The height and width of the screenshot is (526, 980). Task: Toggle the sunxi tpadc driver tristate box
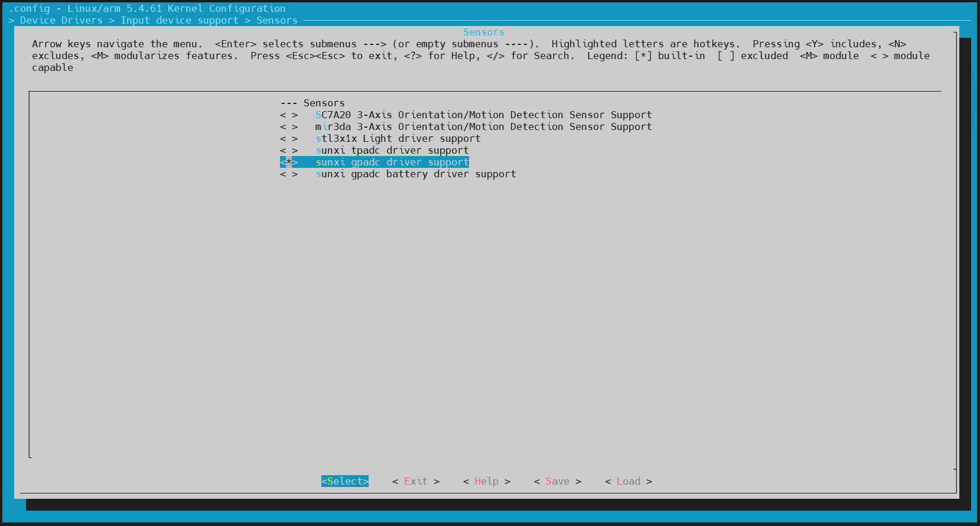click(x=289, y=150)
